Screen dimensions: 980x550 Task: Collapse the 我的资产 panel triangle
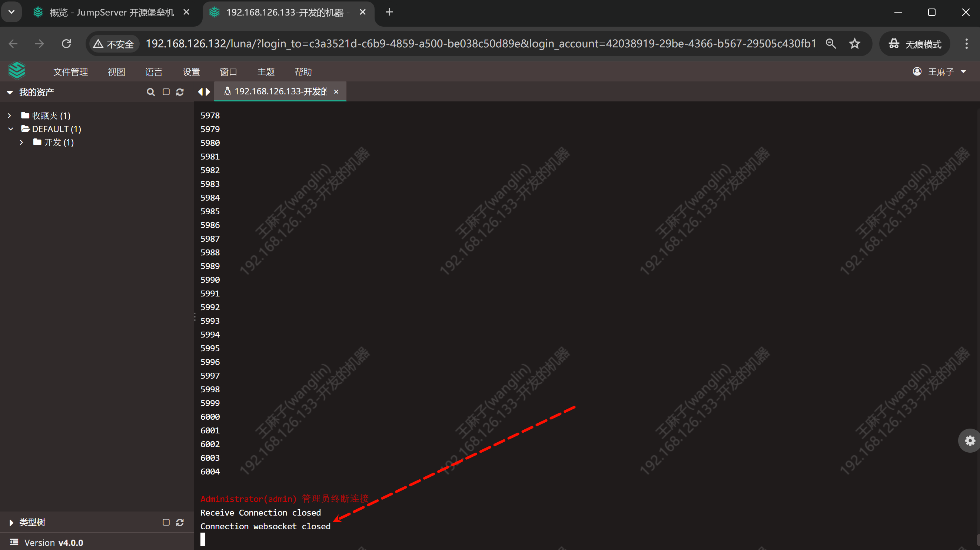tap(10, 93)
